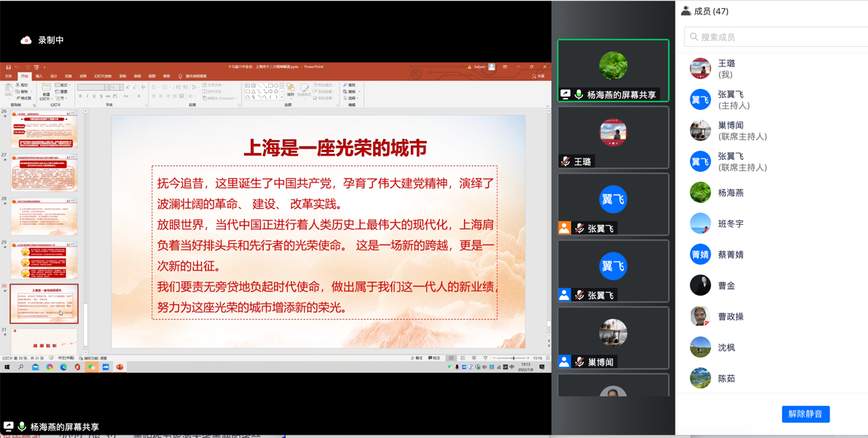
Task: Select member 杨海燕 in the members list
Action: coord(730,193)
